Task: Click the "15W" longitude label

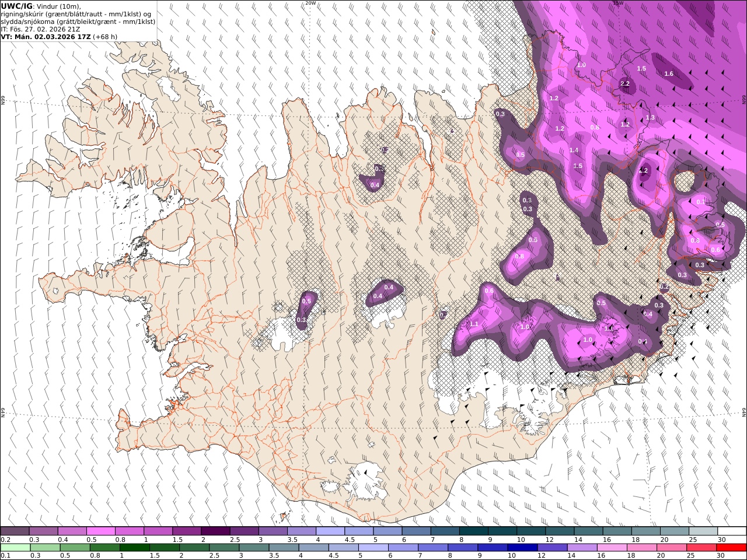Action: [x=617, y=3]
